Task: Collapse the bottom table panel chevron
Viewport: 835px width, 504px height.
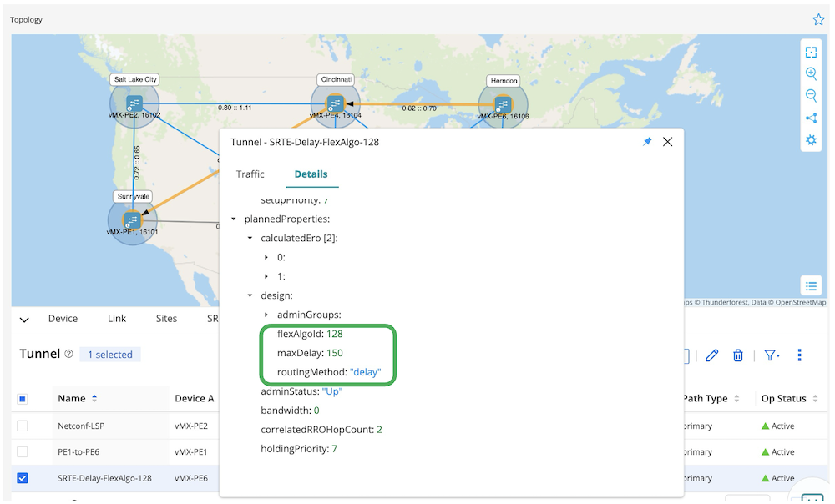Action: (x=24, y=320)
